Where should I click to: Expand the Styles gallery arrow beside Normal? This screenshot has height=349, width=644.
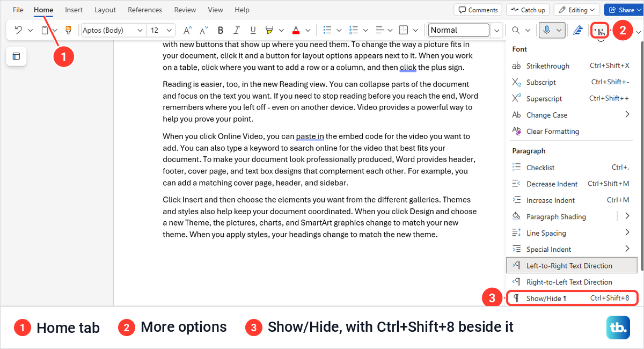pos(497,30)
